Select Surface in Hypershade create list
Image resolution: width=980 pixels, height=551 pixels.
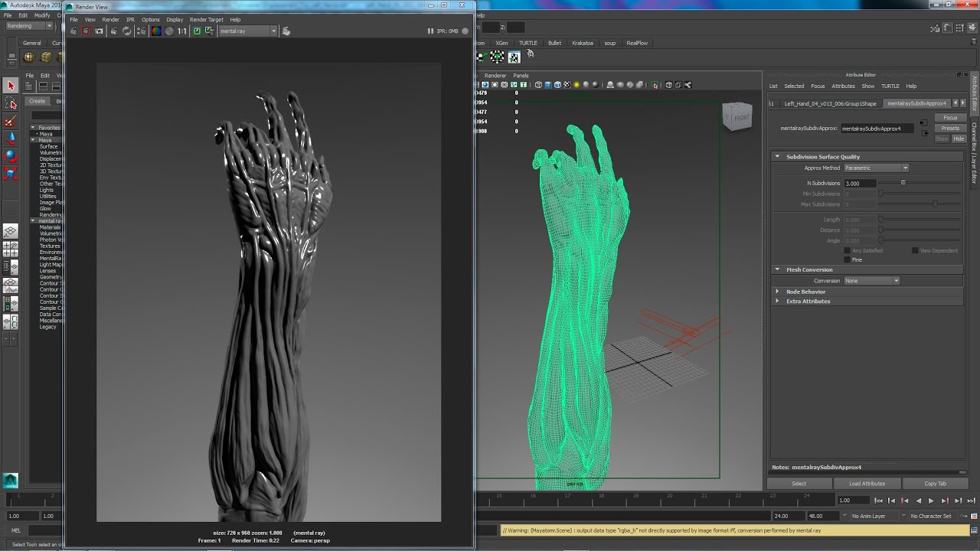click(x=48, y=146)
